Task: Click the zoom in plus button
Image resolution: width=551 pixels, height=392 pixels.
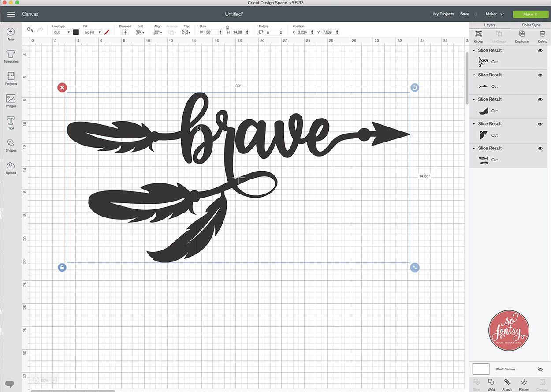Action: tap(54, 380)
